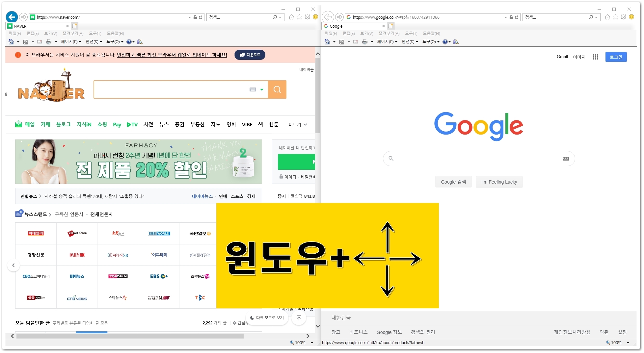644x353 pixels.
Task: Click FARMACY 20% sale banner
Action: click(139, 162)
